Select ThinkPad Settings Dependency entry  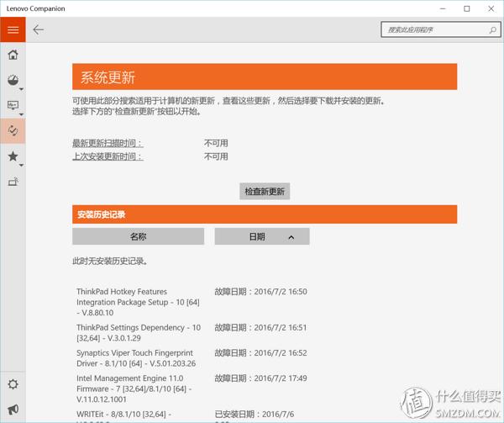[139, 333]
